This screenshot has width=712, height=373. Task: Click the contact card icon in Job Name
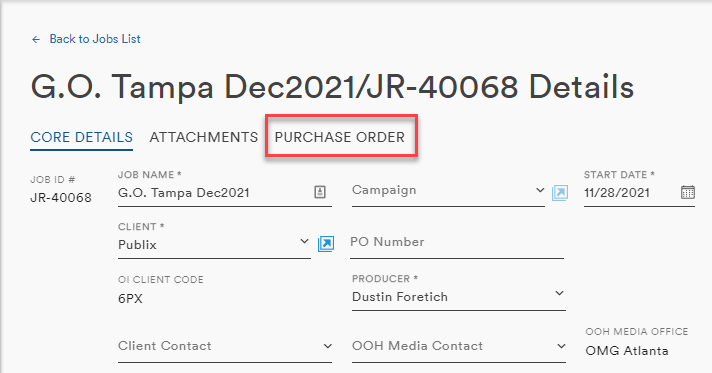[320, 192]
